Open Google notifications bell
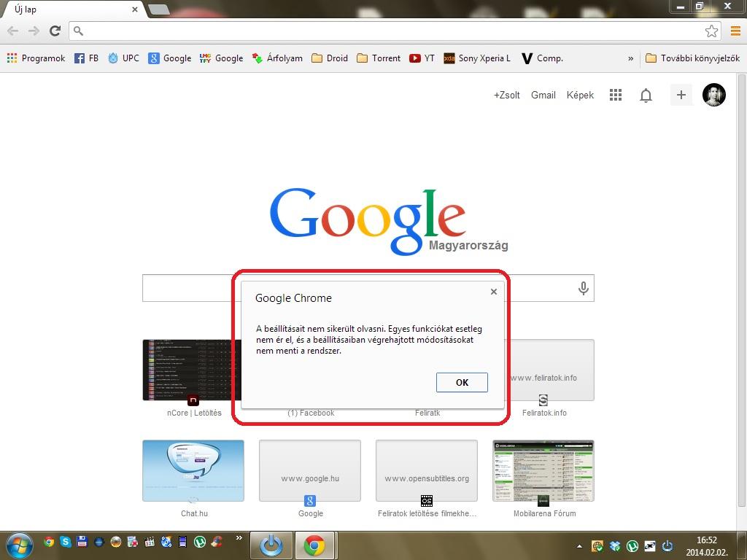This screenshot has height=560, width=747. pos(646,96)
